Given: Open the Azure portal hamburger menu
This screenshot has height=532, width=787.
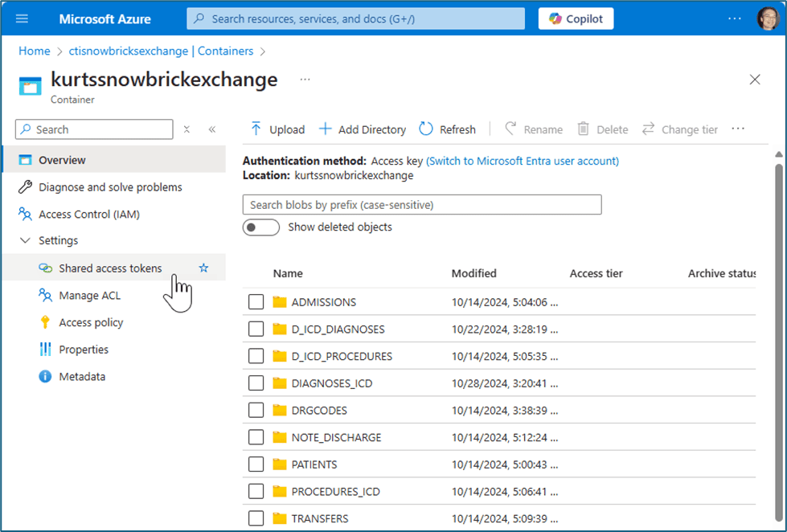Looking at the screenshot, I should tap(22, 19).
